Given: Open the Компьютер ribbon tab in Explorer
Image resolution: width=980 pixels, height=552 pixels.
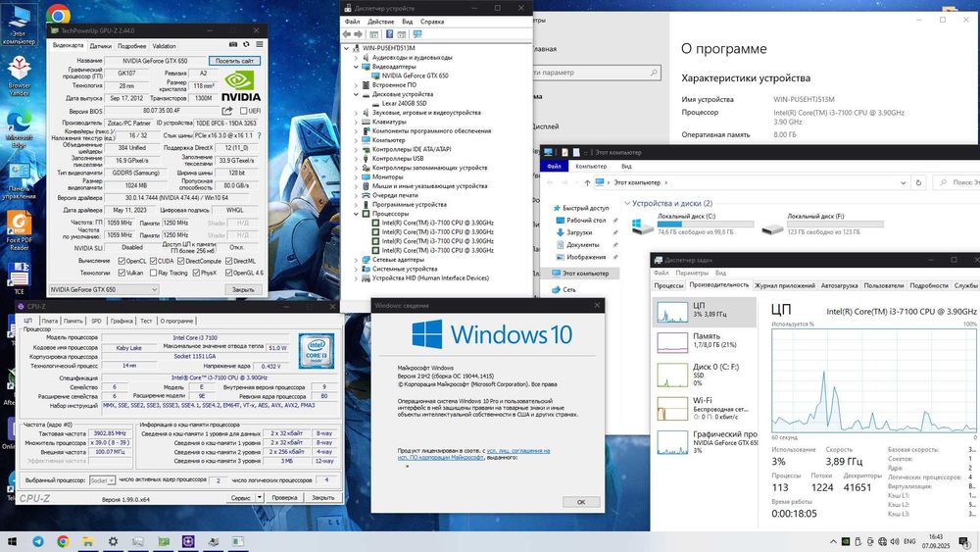Looking at the screenshot, I should coord(591,167).
